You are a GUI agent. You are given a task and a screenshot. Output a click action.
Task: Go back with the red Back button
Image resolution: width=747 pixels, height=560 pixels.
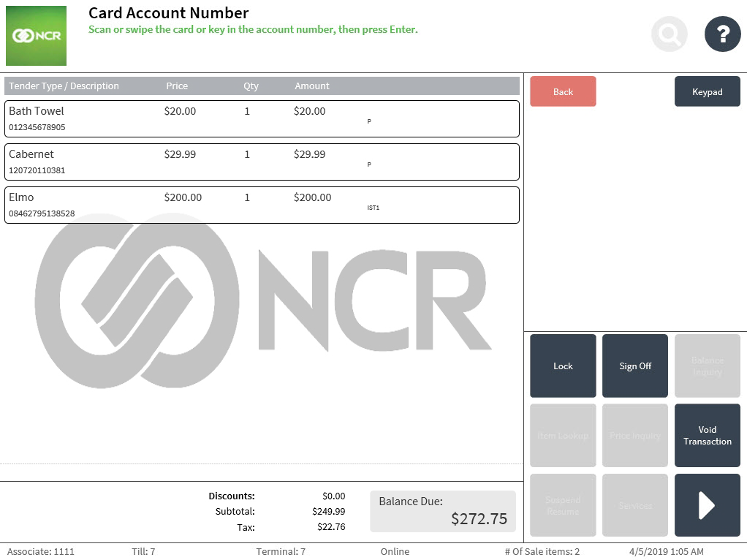563,91
